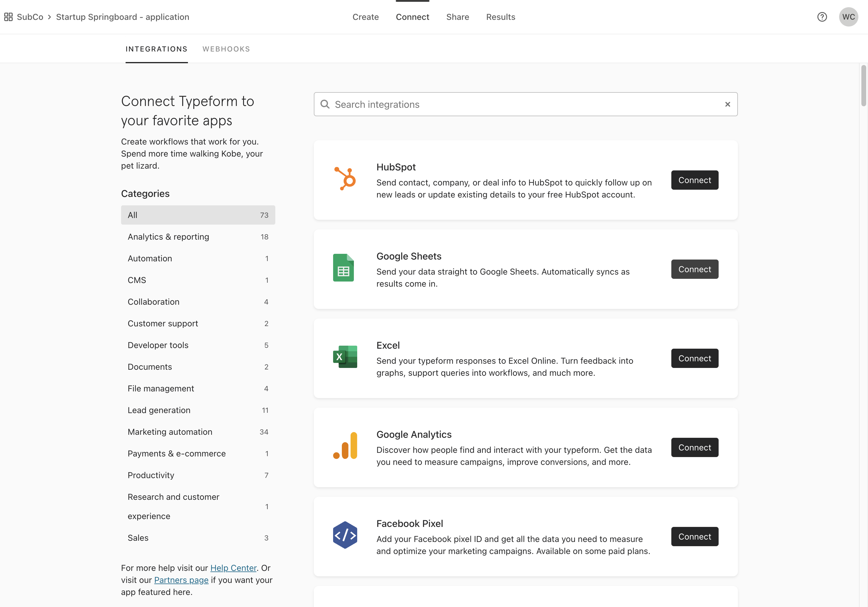
Task: Filter by Lead generation category
Action: 198,410
